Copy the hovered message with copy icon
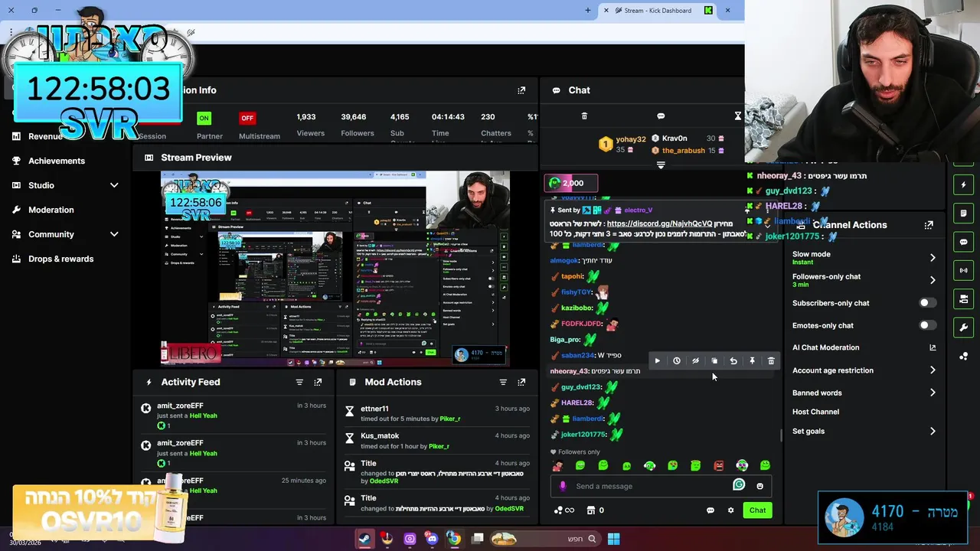980x551 pixels. [714, 361]
